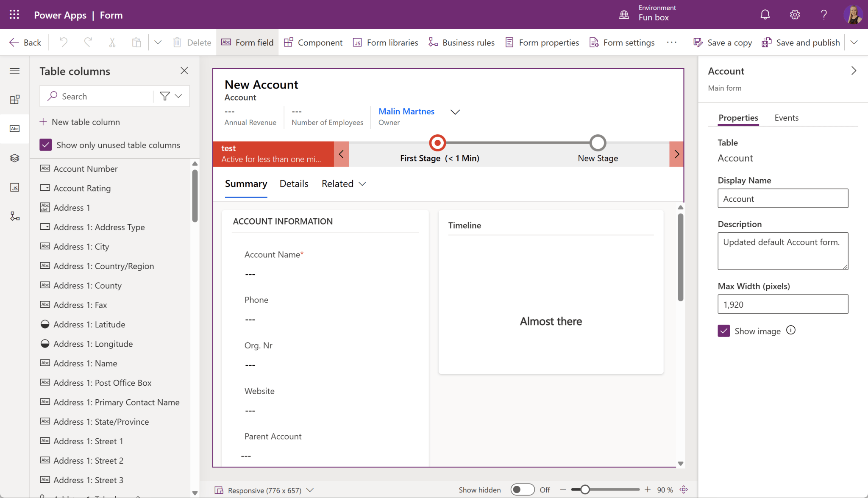Open the Responsive size dropdown

[264, 490]
